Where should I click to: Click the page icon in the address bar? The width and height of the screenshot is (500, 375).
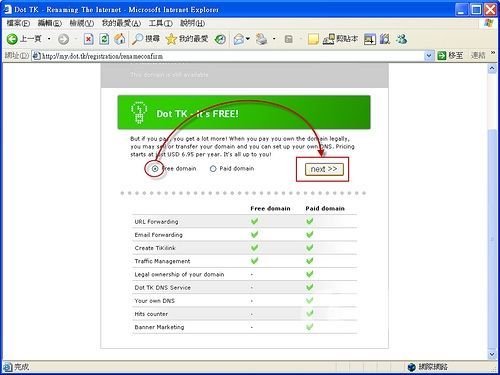tap(36, 56)
